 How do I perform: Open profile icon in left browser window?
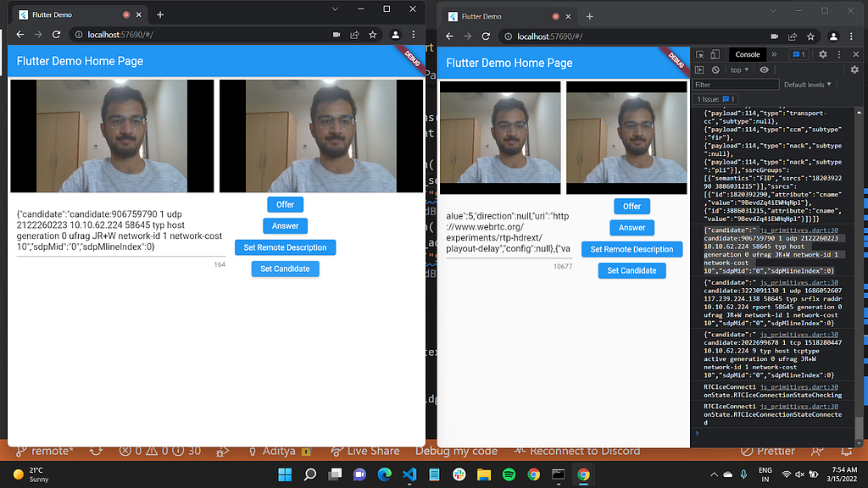point(395,34)
